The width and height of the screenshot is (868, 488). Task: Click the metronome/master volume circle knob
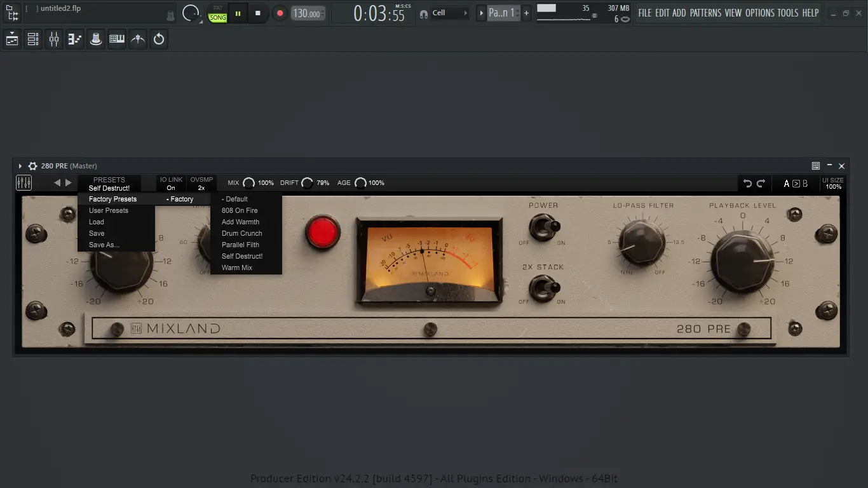pyautogui.click(x=191, y=13)
